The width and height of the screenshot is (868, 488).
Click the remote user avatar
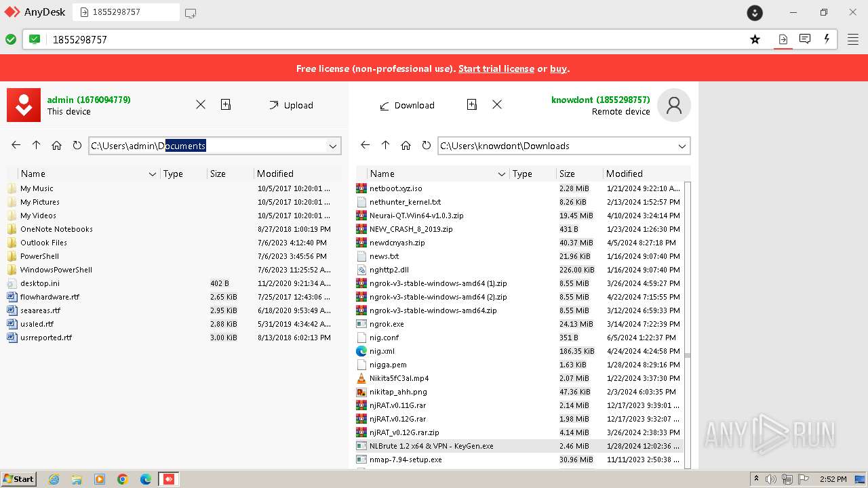click(x=674, y=105)
